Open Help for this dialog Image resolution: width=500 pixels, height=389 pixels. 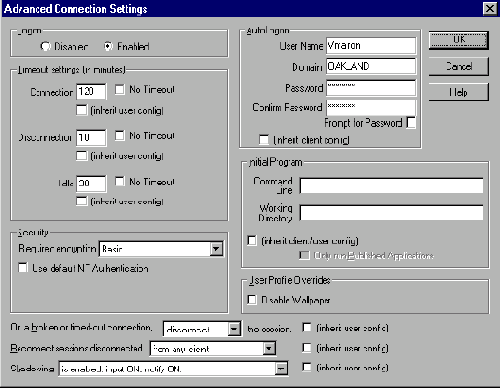tap(459, 92)
